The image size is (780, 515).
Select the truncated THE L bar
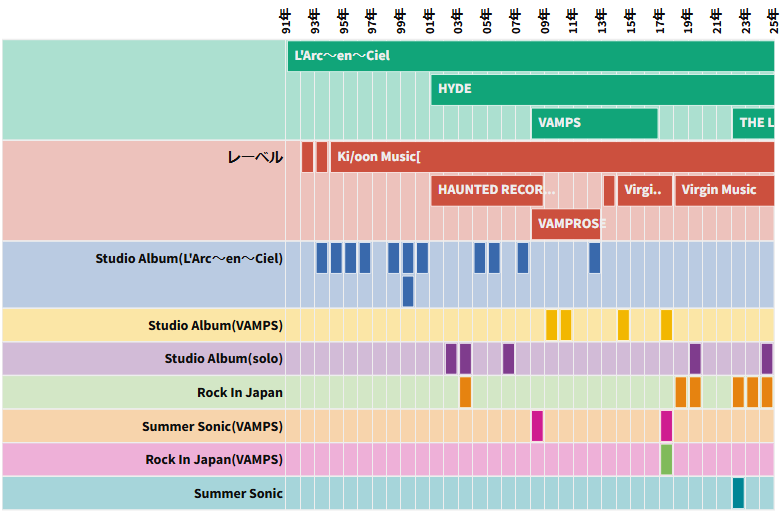[753, 123]
